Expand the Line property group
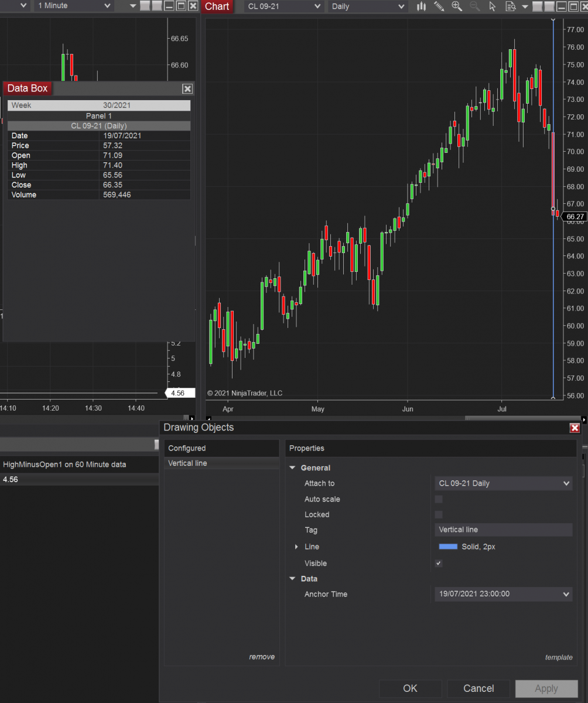Viewport: 588px width, 703px height. pyautogui.click(x=297, y=547)
